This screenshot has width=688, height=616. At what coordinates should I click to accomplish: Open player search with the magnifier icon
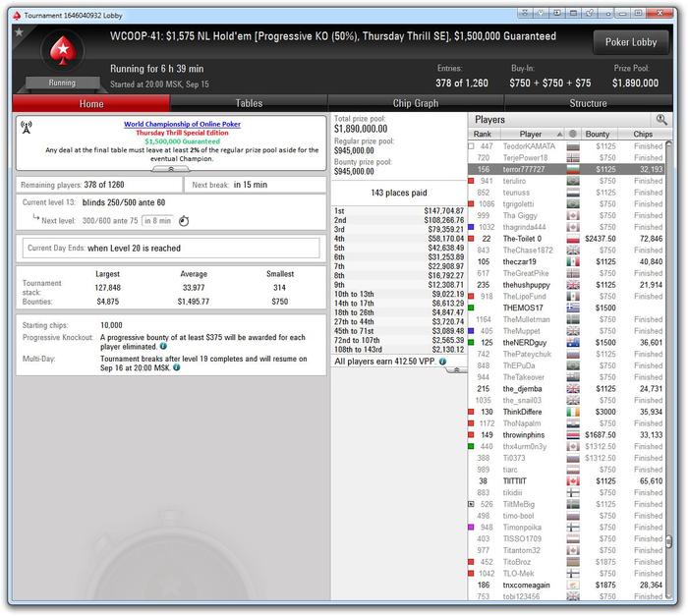pyautogui.click(x=661, y=119)
